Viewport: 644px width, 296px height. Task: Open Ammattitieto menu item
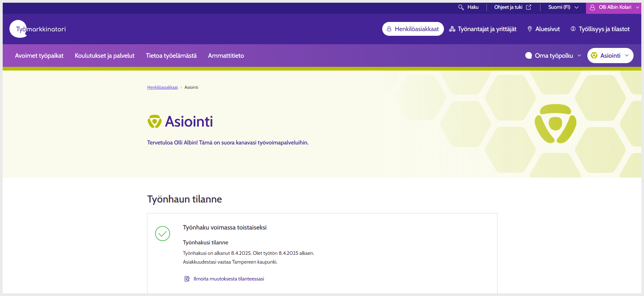pos(226,56)
